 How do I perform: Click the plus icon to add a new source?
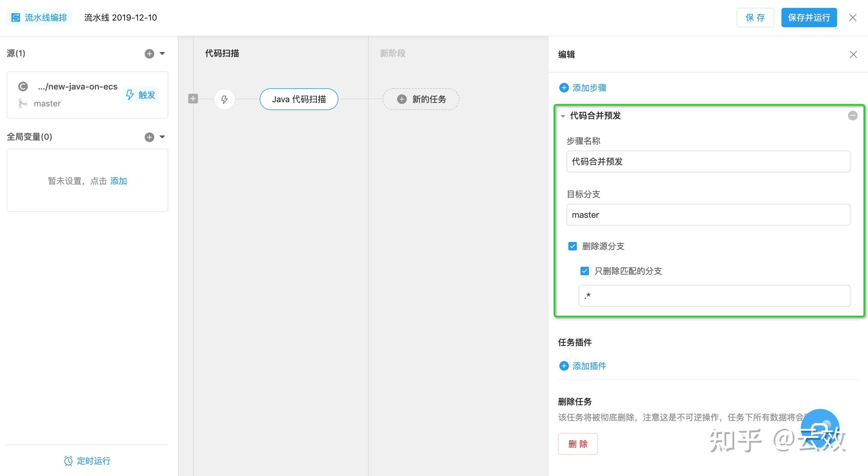[149, 53]
